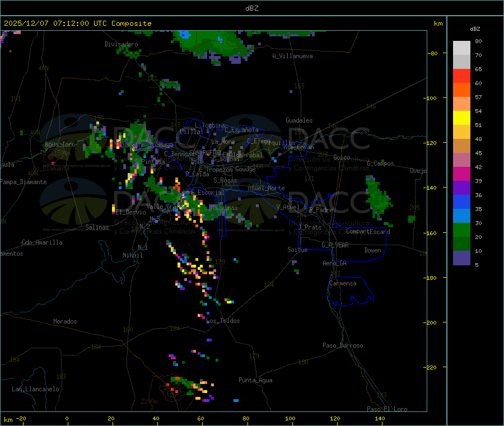Click the 'Morados' map label
Viewport: 504px width, 426px height.
[x=65, y=321]
